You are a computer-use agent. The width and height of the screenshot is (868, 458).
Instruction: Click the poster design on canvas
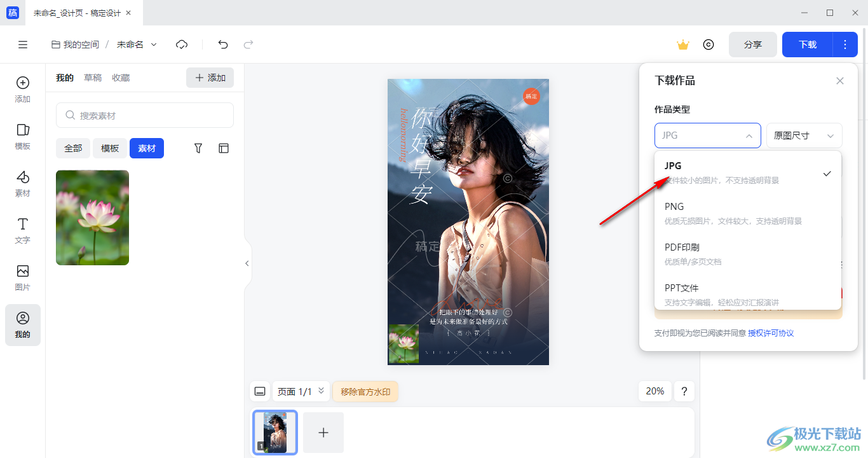click(x=468, y=222)
